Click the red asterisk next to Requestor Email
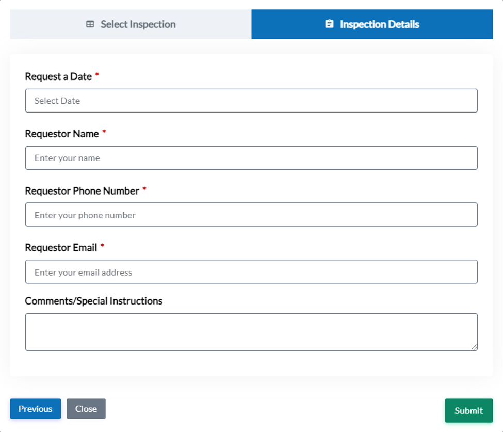This screenshot has width=504, height=432. click(102, 246)
